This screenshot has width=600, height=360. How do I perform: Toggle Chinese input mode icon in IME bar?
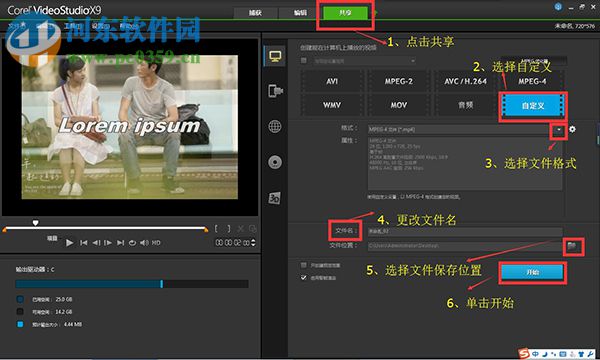[535, 354]
